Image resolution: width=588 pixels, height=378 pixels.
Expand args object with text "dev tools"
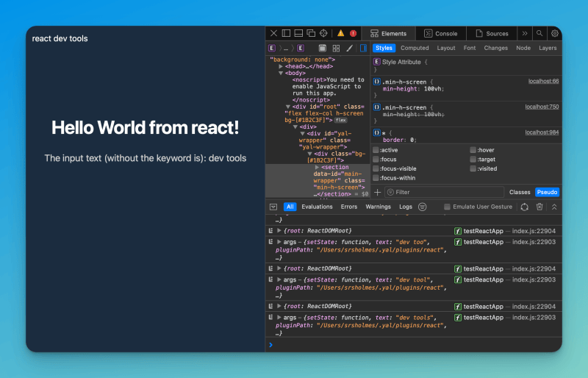tap(279, 318)
